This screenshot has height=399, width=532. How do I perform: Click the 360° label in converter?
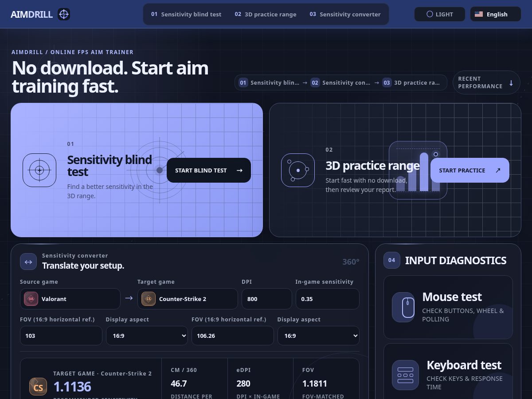[x=351, y=262]
